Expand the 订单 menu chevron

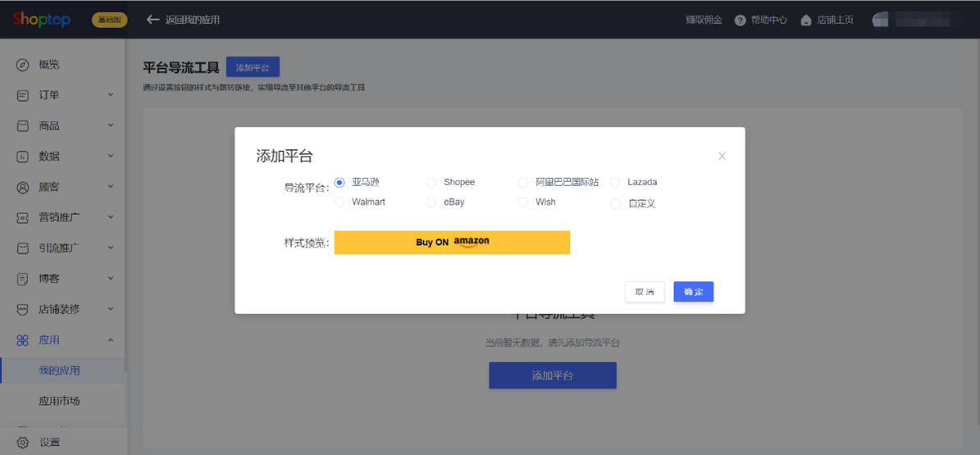click(111, 95)
